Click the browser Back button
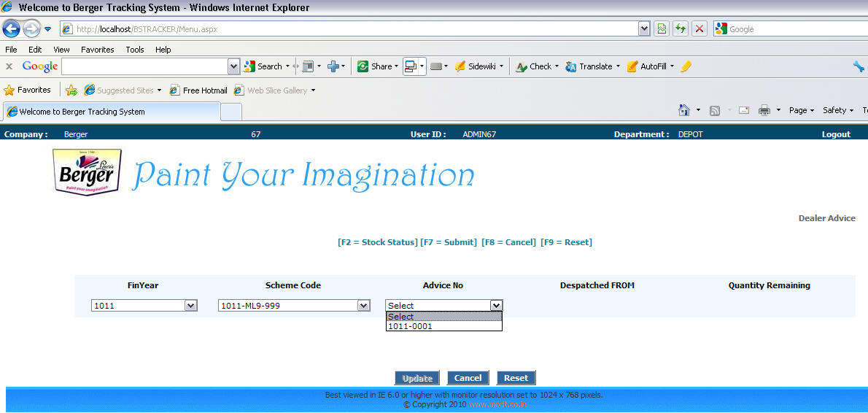The image size is (868, 413). click(x=12, y=29)
